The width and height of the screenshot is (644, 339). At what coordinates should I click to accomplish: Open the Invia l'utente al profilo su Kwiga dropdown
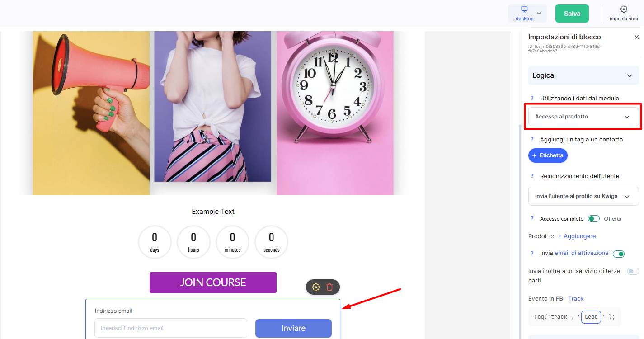[583, 196]
